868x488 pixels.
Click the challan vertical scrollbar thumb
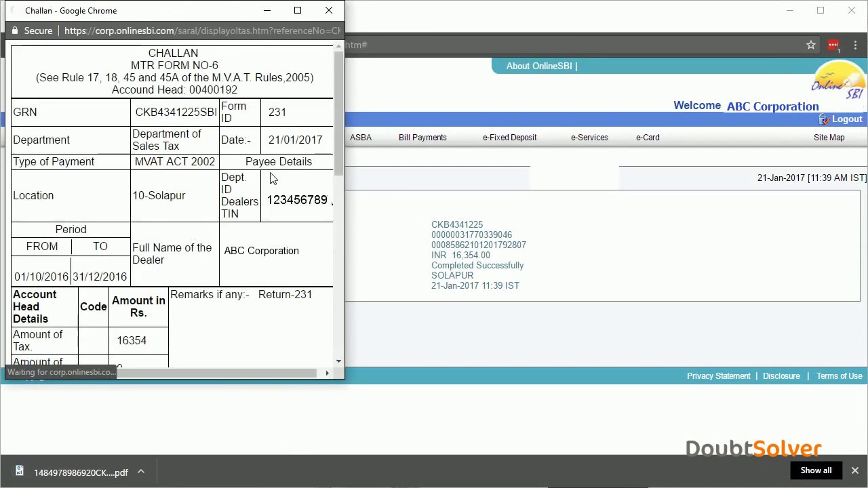(338, 113)
